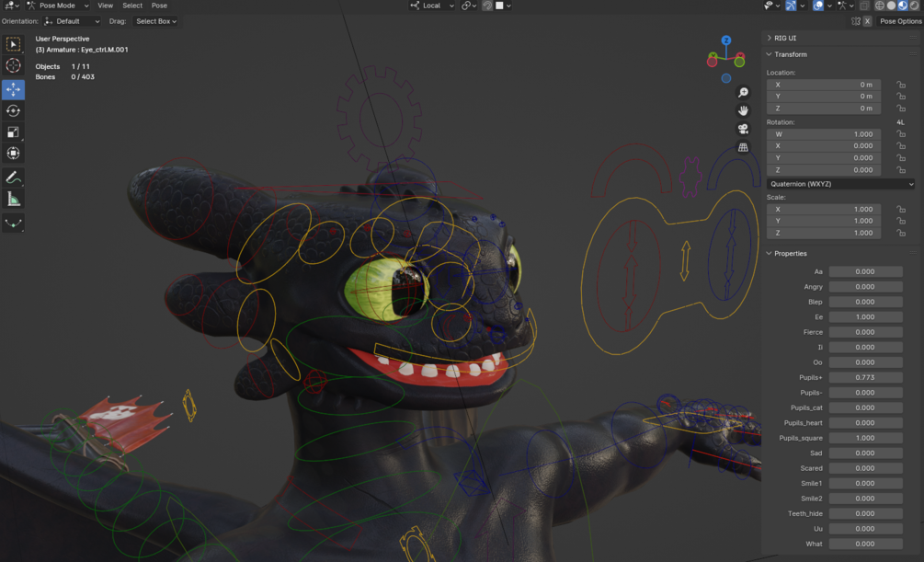
Task: Open the pivot point dropdown
Action: point(469,6)
